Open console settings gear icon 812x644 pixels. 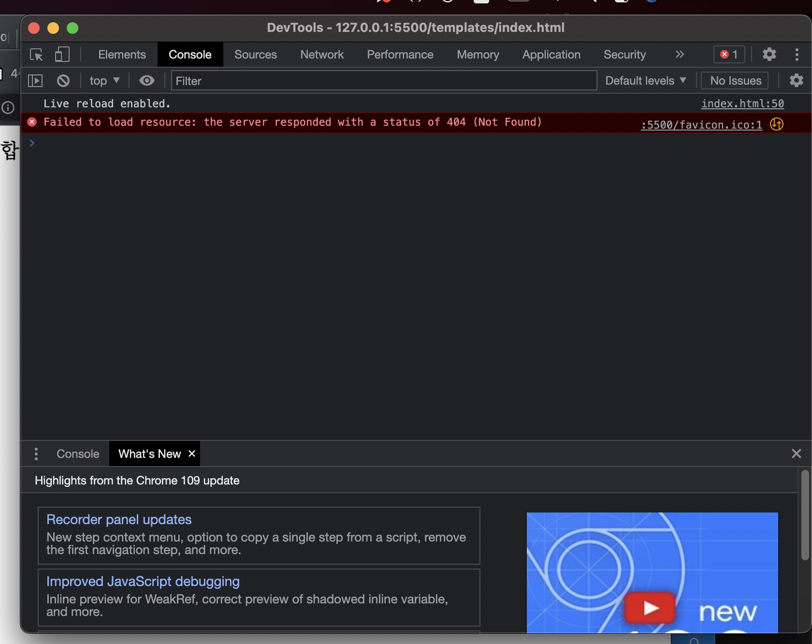click(x=797, y=80)
